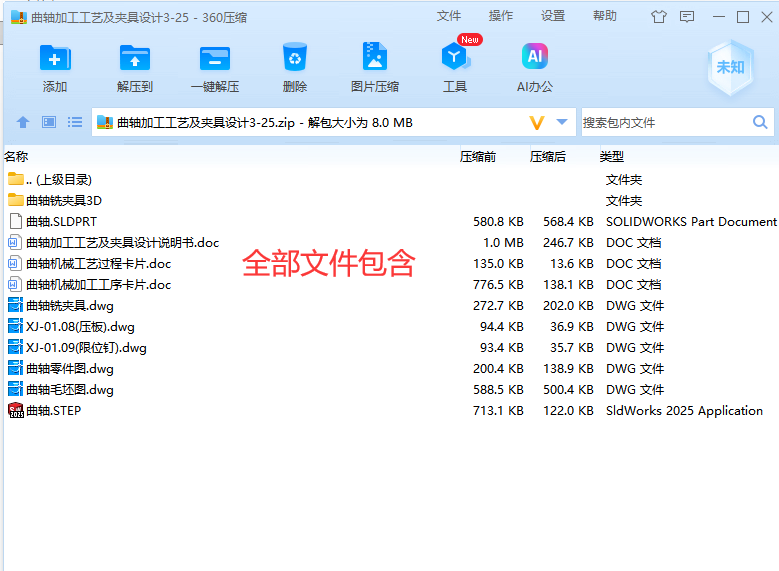
Task: Click the SldWorks 2025 Application type cell
Action: point(684,410)
